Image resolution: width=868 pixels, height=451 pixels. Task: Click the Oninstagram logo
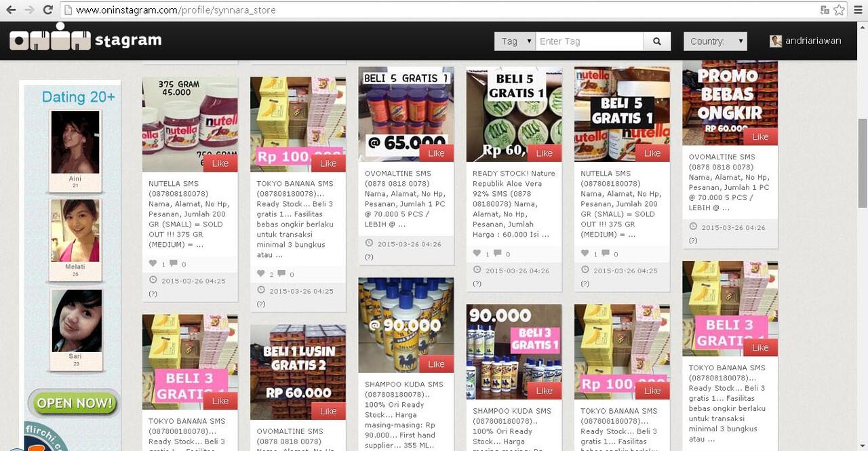85,39
